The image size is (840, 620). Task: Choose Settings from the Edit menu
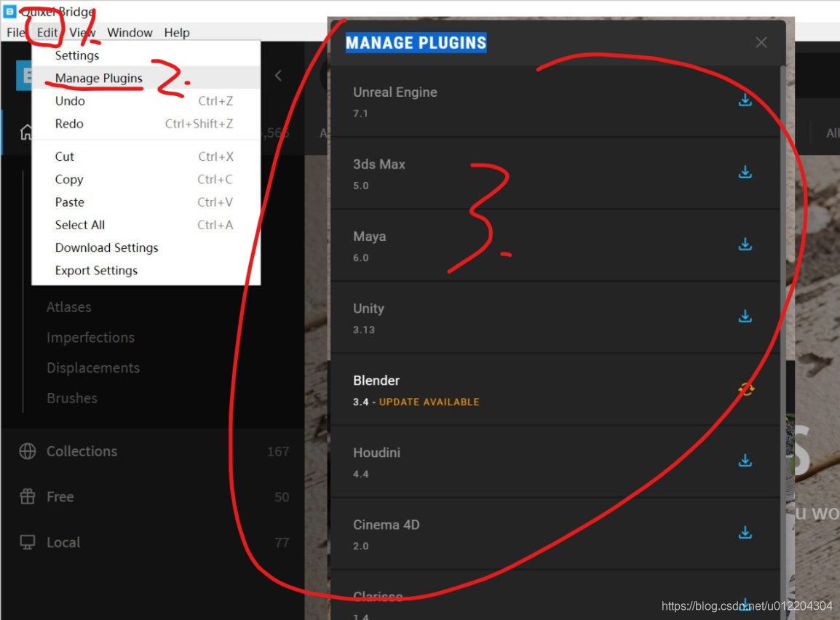(x=146, y=55)
